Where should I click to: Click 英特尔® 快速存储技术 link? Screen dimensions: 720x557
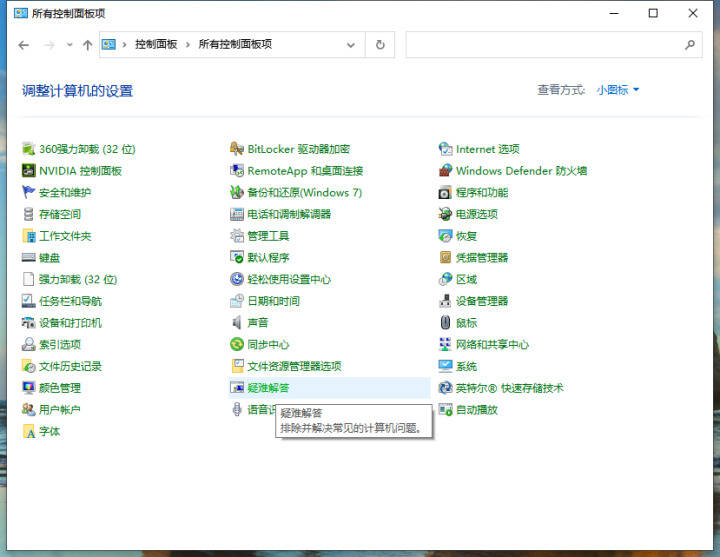[509, 388]
